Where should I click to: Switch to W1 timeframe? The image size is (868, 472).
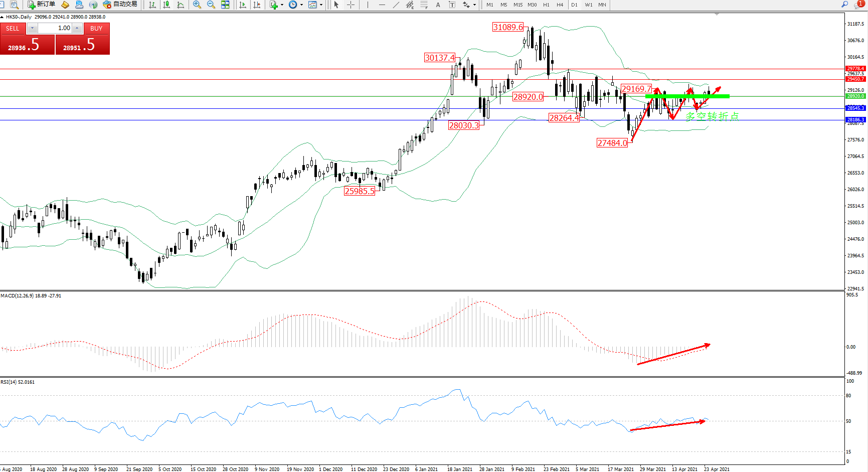(588, 5)
